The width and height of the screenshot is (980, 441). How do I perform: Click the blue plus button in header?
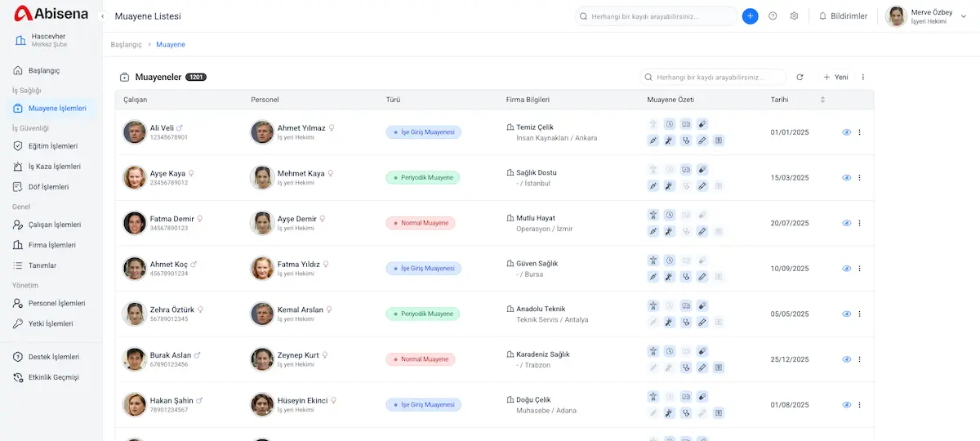(750, 16)
